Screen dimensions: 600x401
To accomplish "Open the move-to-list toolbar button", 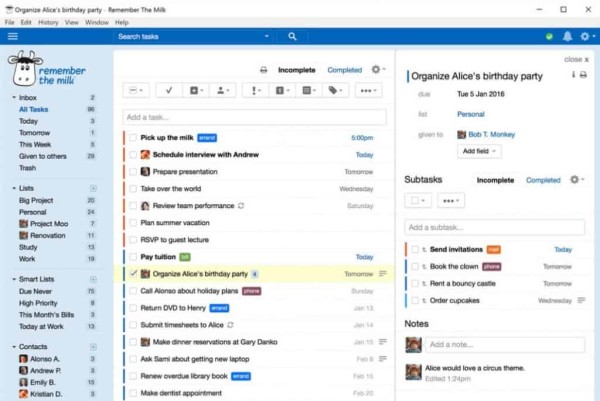I will (282, 90).
